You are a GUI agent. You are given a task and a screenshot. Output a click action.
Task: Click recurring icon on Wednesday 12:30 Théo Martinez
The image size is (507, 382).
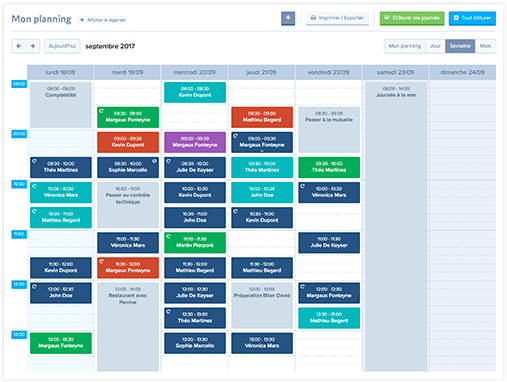click(x=168, y=311)
